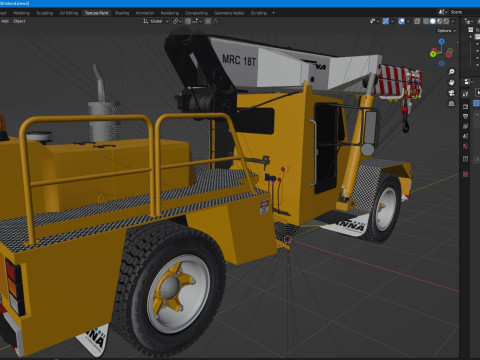Toggle the camera view icon
480x360 pixels.
click(x=452, y=93)
